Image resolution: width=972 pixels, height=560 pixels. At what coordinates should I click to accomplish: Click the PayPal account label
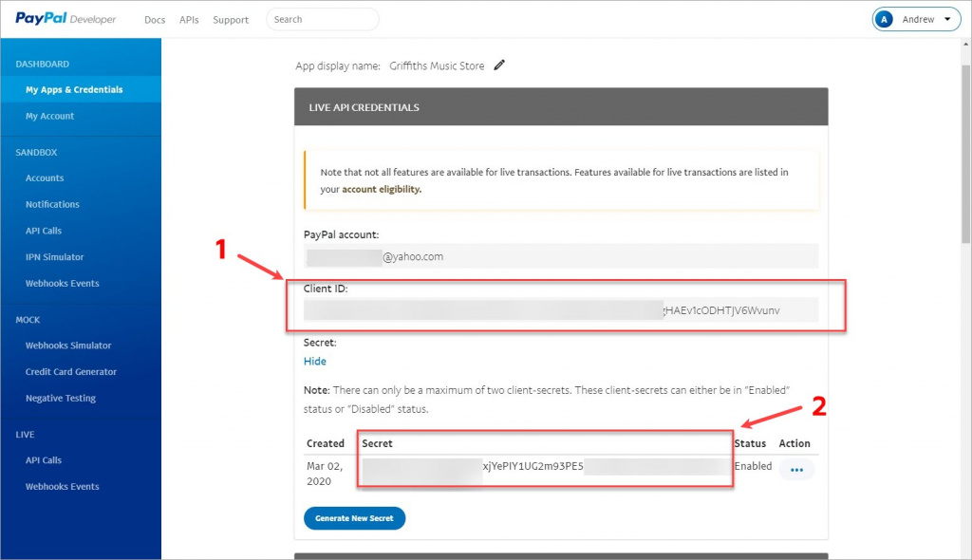point(341,234)
